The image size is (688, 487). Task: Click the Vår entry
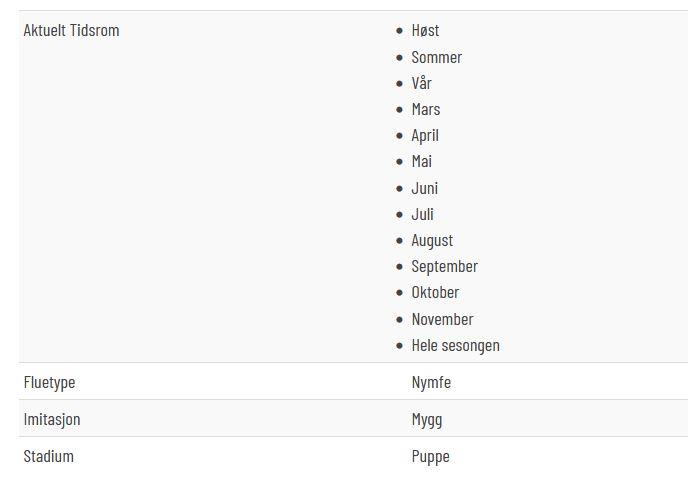coord(422,83)
